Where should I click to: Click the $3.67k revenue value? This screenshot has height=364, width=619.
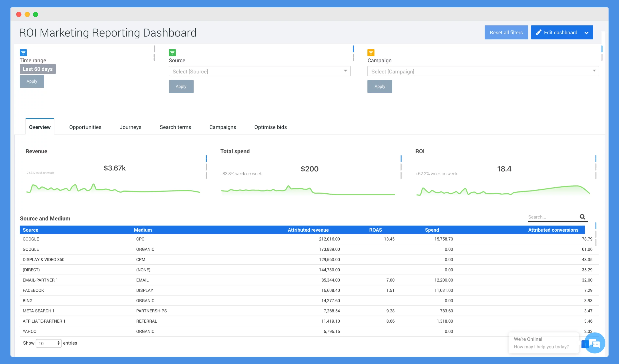(x=114, y=168)
